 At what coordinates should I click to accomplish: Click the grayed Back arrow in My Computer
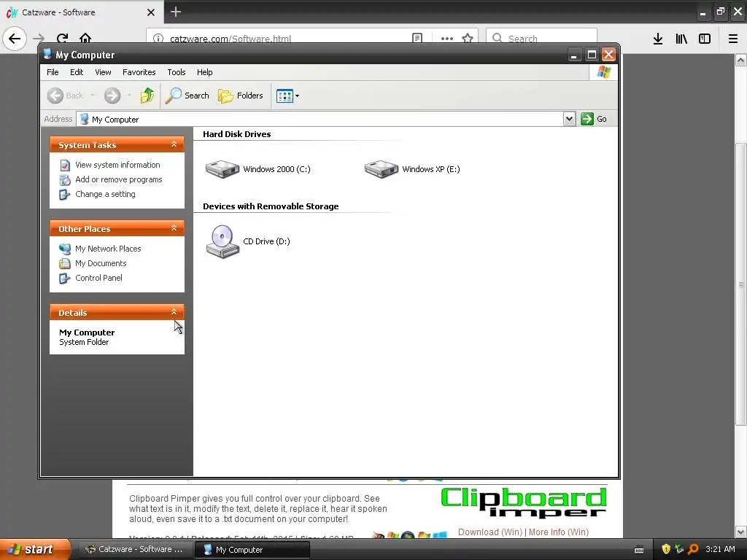tap(55, 96)
